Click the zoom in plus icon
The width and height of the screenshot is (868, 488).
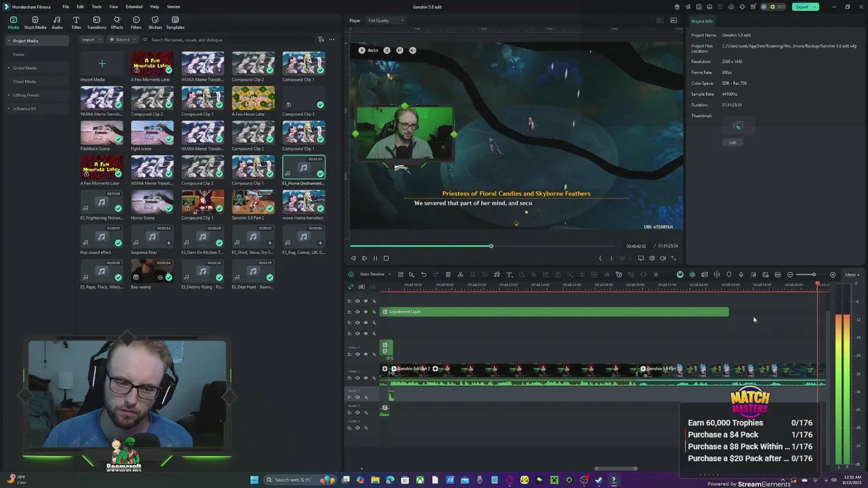833,274
